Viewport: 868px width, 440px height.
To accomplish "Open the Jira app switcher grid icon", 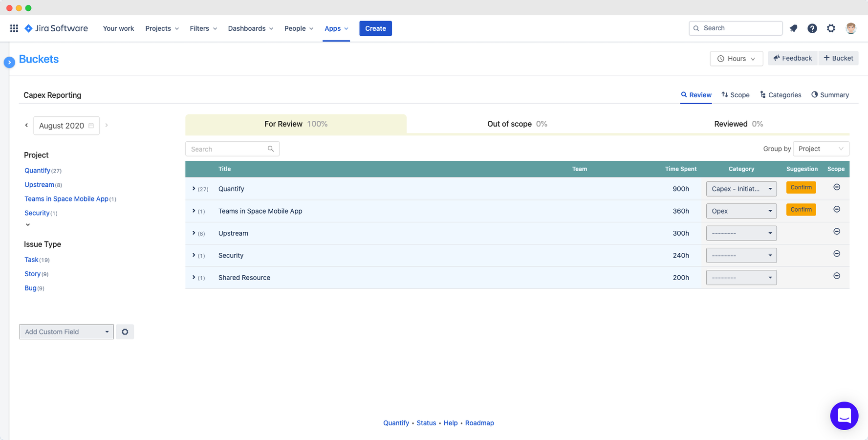I will 14,28.
